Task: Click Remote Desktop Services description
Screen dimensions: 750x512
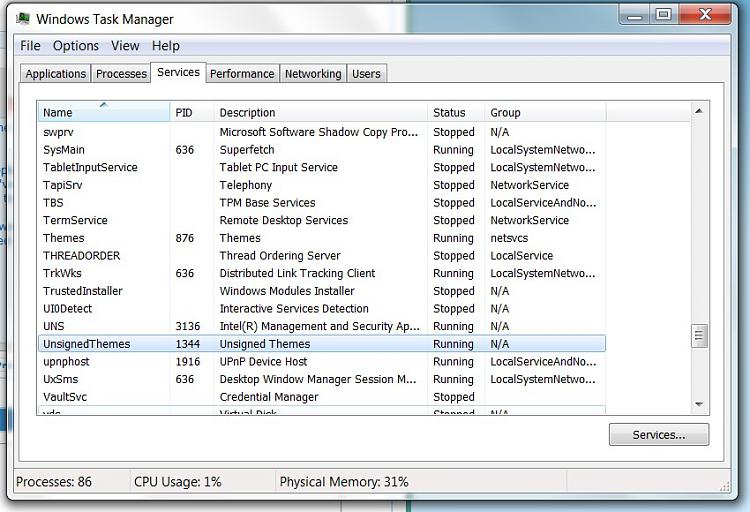Action: (x=284, y=221)
